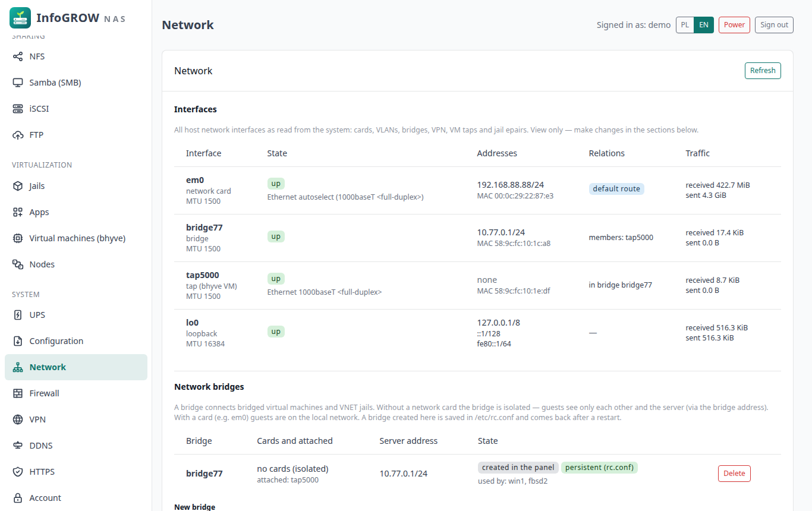812x511 pixels.
Task: Click the 'persistent (rc.conf)' badge
Action: point(599,468)
